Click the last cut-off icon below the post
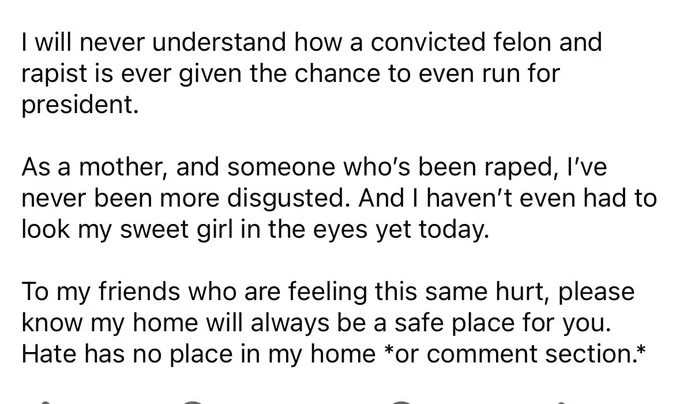The height and width of the screenshot is (404, 680). tap(562, 402)
